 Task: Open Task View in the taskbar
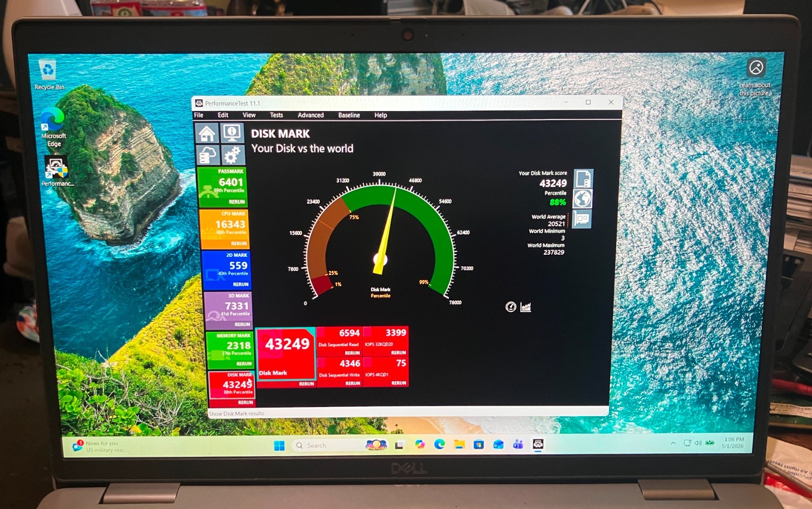(x=399, y=445)
